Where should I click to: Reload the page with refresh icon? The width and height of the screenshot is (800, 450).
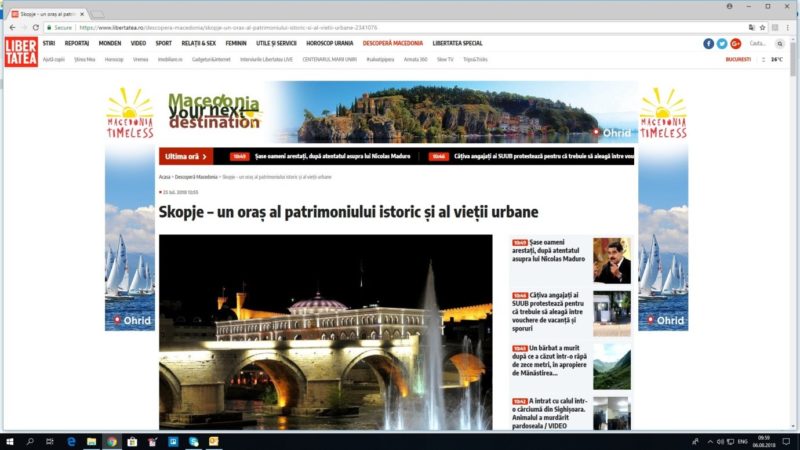coord(35,28)
